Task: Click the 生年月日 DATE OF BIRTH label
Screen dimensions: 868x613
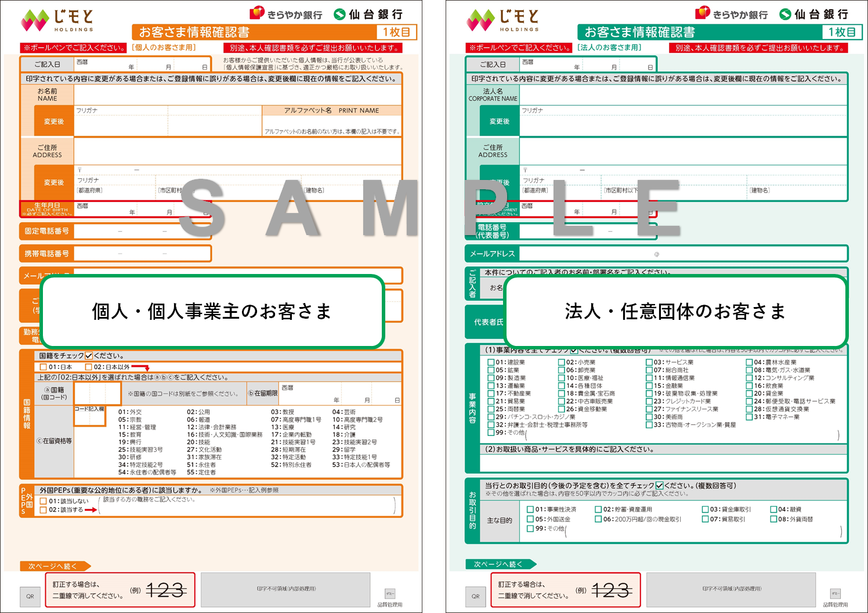Action: [x=47, y=209]
